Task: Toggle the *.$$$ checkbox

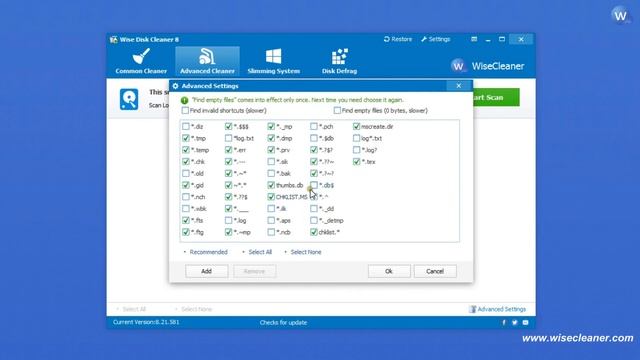Action: [229, 127]
